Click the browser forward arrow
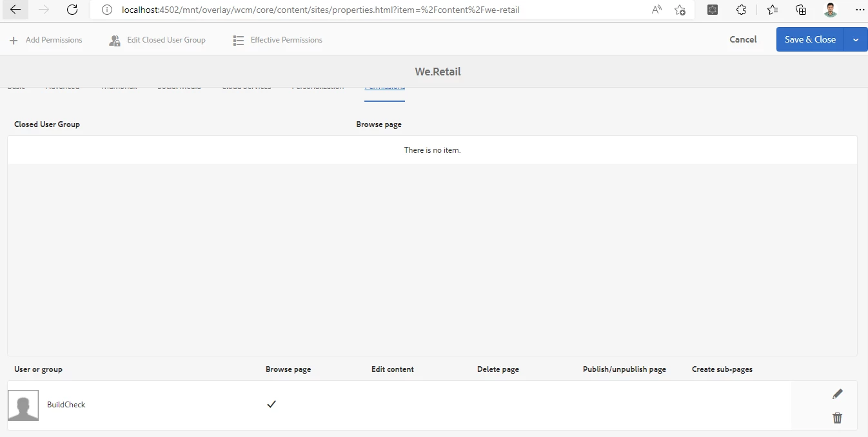 coord(44,10)
